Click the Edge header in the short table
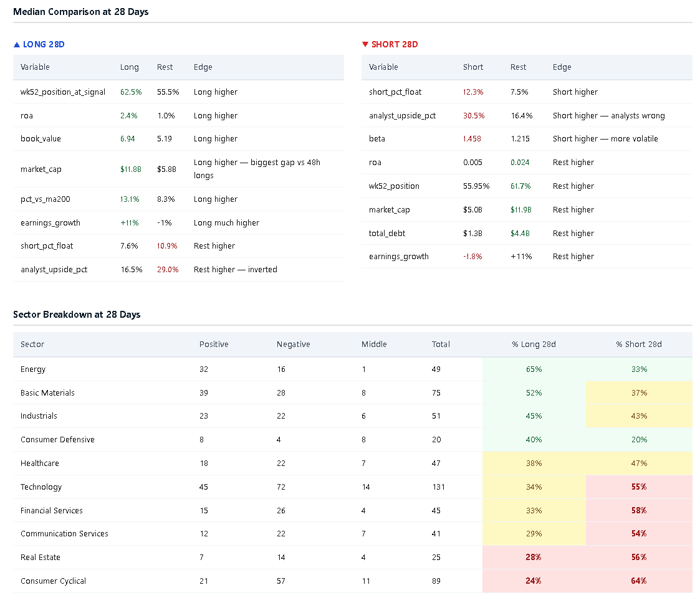 (x=562, y=67)
